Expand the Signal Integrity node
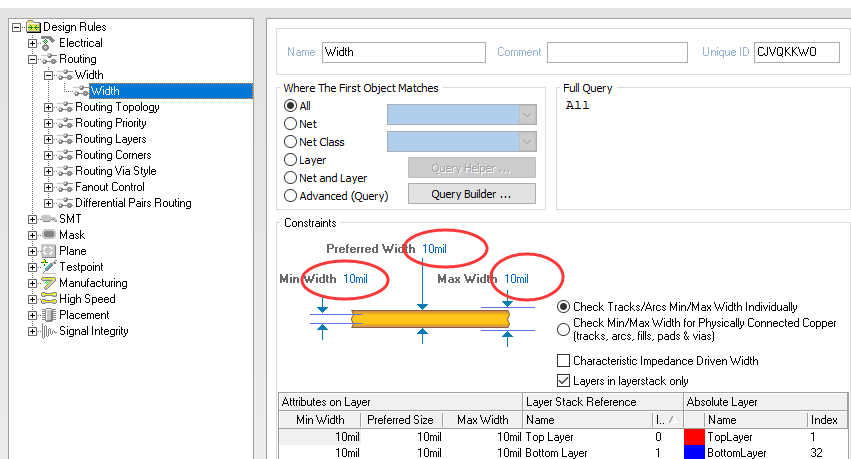851x459 pixels. point(33,331)
